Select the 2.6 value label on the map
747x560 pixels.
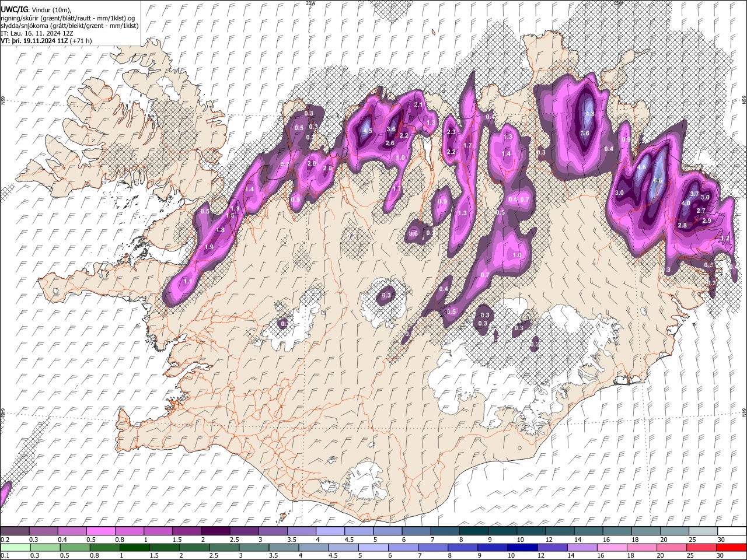390,143
